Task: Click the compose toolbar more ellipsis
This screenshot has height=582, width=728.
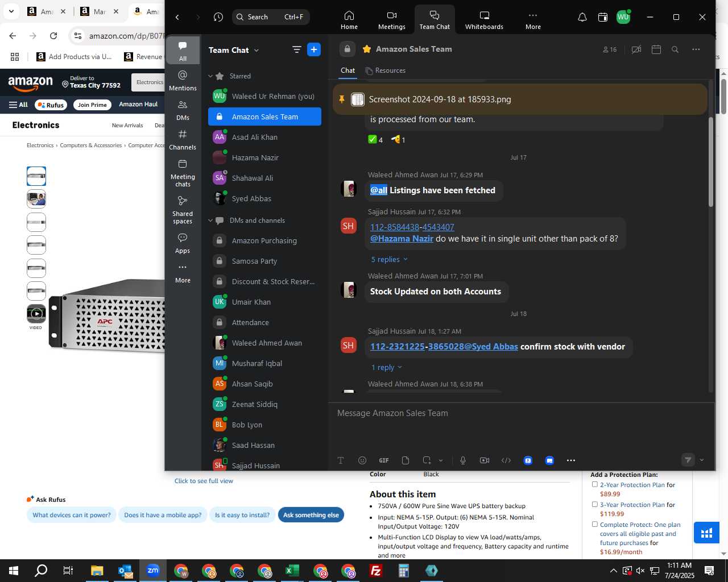Action: point(571,460)
